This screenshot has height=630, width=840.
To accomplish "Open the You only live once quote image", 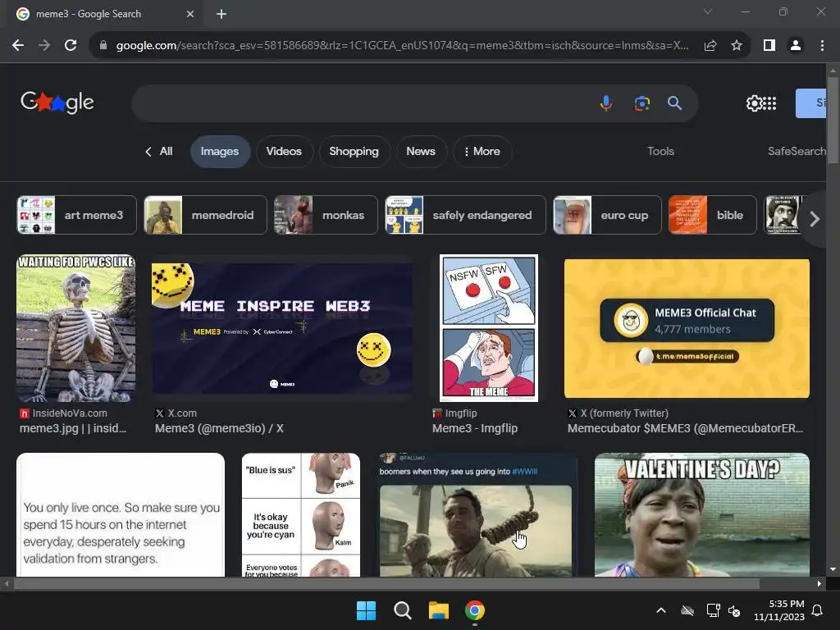I will pyautogui.click(x=121, y=515).
